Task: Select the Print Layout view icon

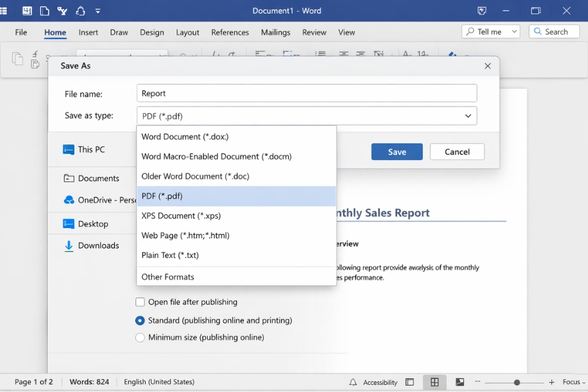Action: (434, 382)
